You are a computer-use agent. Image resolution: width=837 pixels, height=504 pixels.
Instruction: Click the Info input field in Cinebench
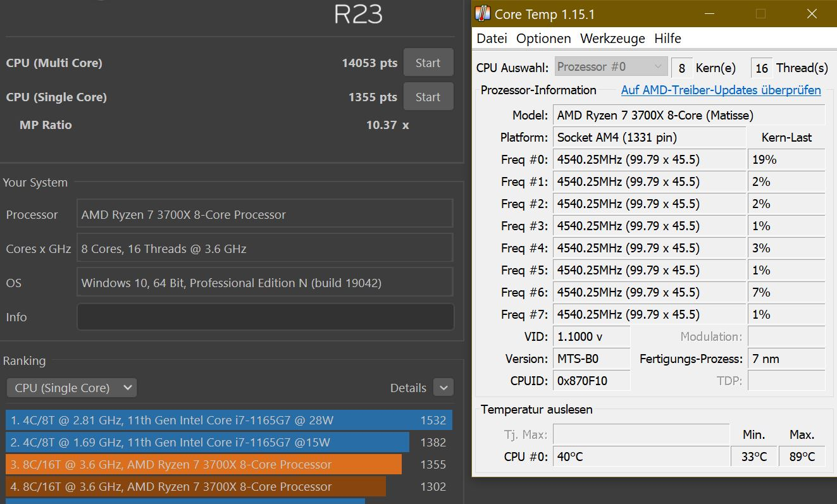pyautogui.click(x=265, y=317)
